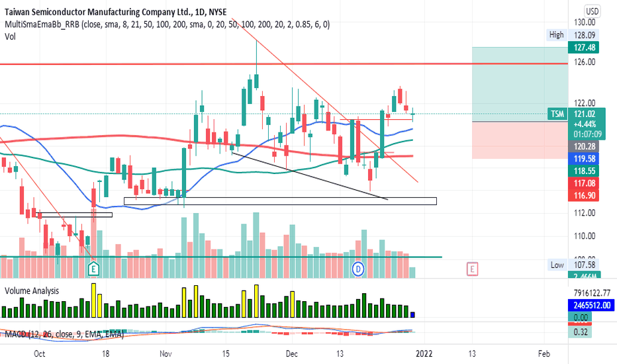Screen dimensions: 617x364
Task: Click the 2022 label on time axis
Action: 424,354
